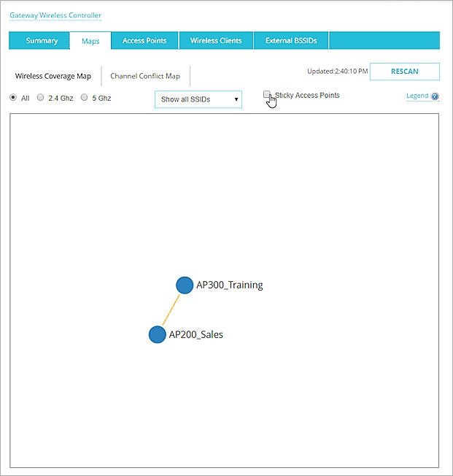Switch to the Maps tab
Viewport: 453px width, 476px height.
point(90,41)
